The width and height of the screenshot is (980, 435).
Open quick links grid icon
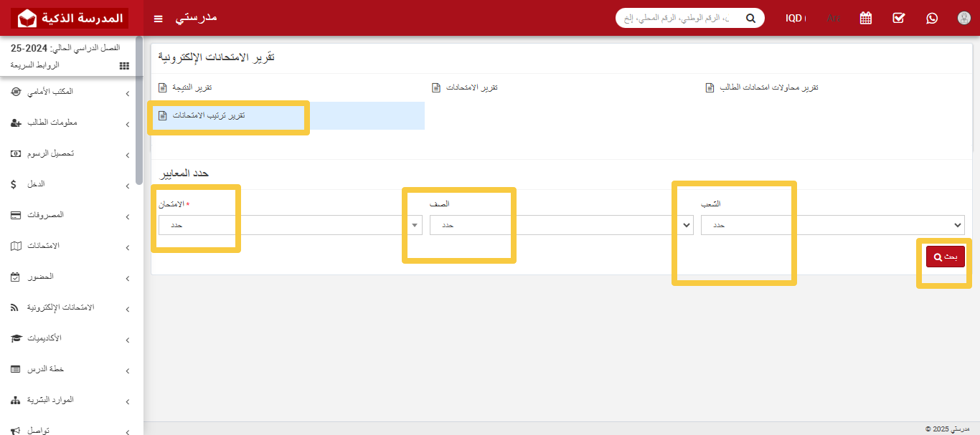coord(124,65)
